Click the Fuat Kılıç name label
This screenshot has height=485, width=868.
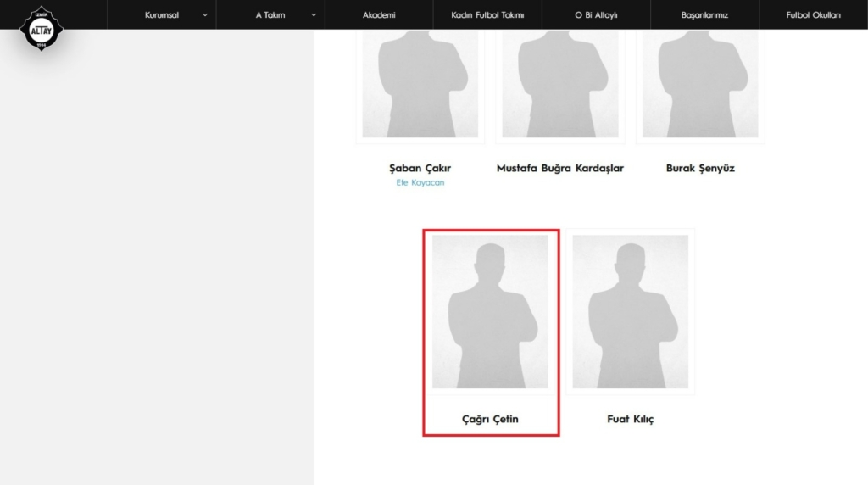coord(631,419)
